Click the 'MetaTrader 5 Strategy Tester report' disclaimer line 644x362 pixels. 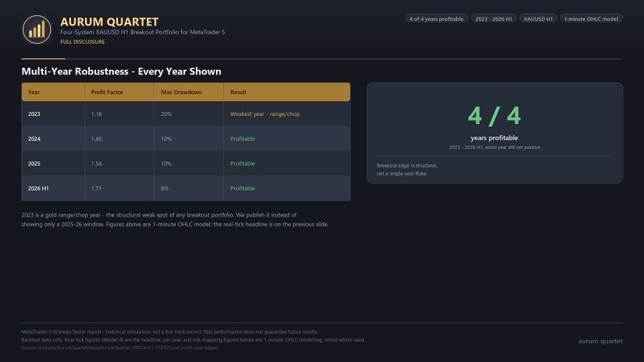[x=169, y=332]
